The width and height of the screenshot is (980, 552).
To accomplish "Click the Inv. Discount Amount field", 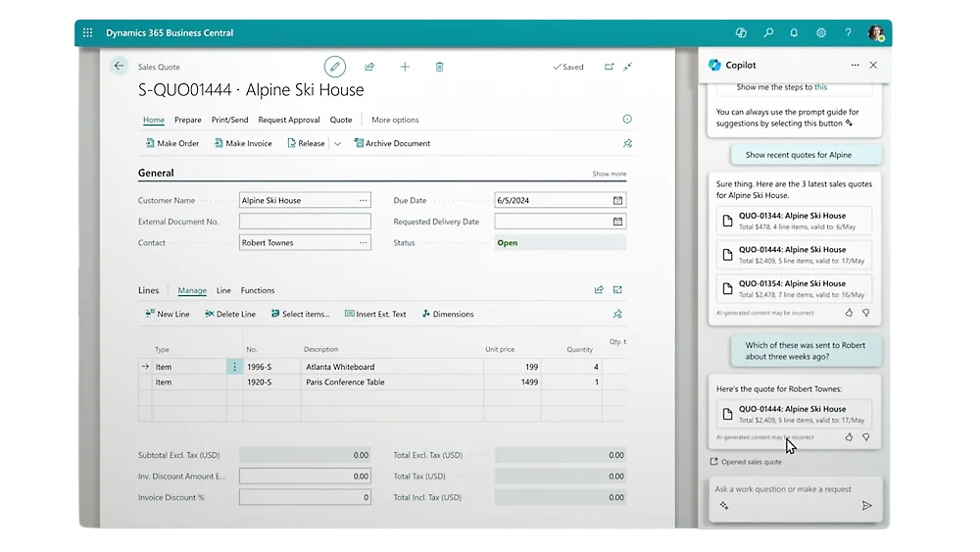I will pos(305,477).
